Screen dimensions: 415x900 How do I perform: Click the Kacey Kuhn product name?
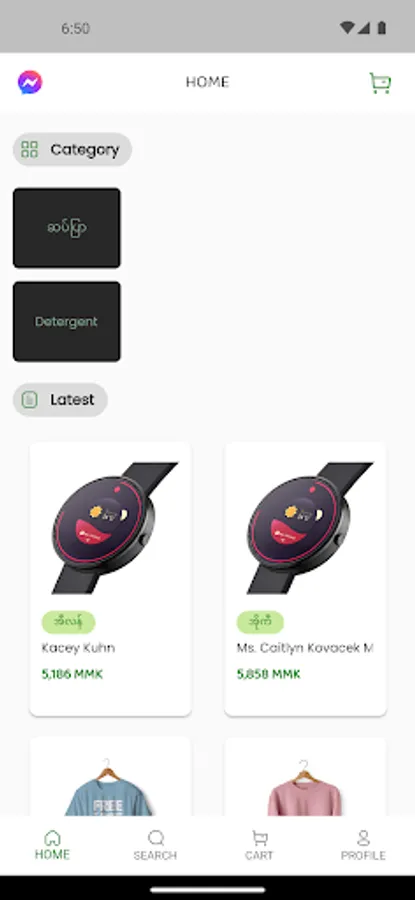click(78, 648)
